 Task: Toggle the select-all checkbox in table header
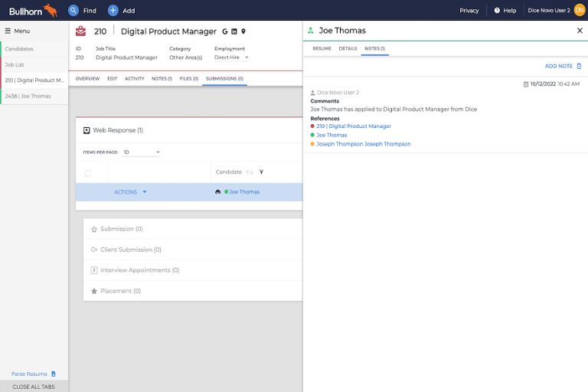coord(88,173)
